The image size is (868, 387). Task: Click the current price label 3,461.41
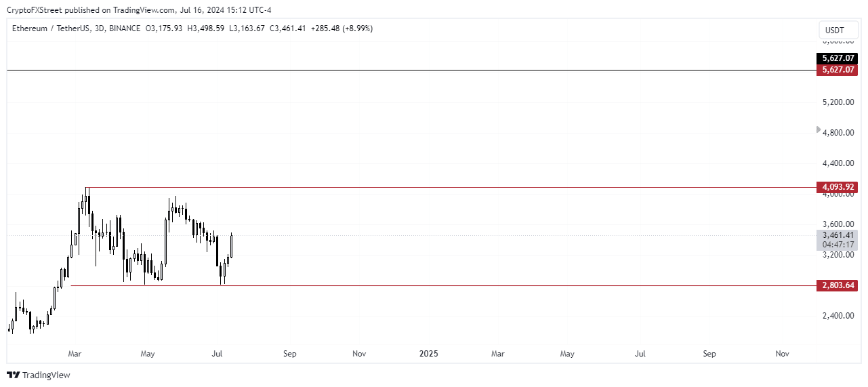click(838, 235)
